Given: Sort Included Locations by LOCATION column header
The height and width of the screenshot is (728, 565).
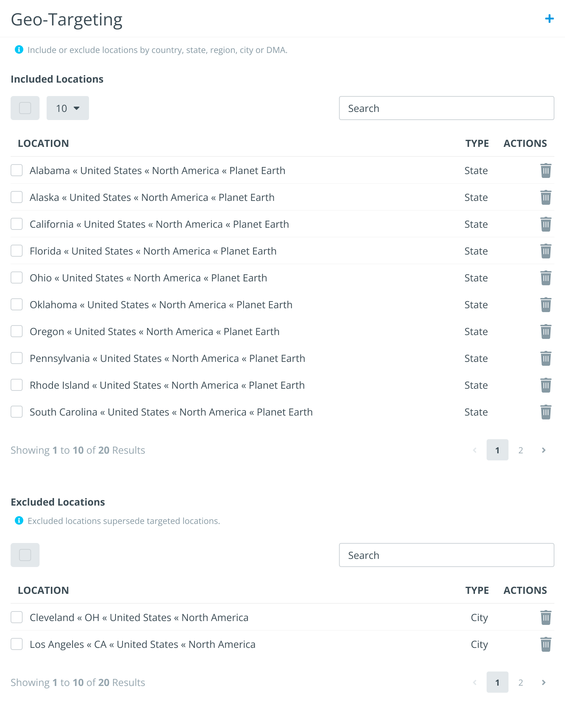Looking at the screenshot, I should [43, 143].
